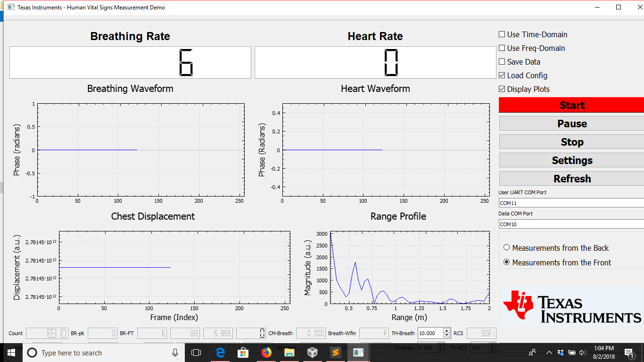Launch Microsoft Edge from the taskbar
The image size is (644, 362).
click(x=220, y=353)
